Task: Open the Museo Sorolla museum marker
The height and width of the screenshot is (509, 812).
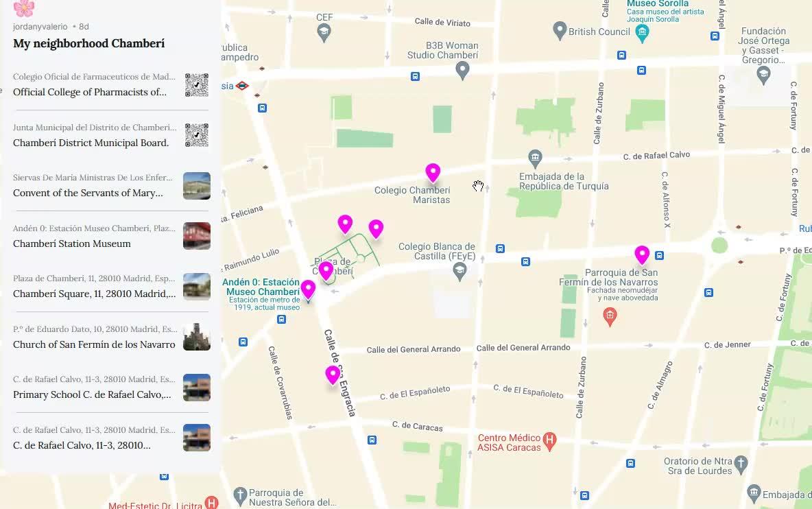Action: tap(642, 33)
